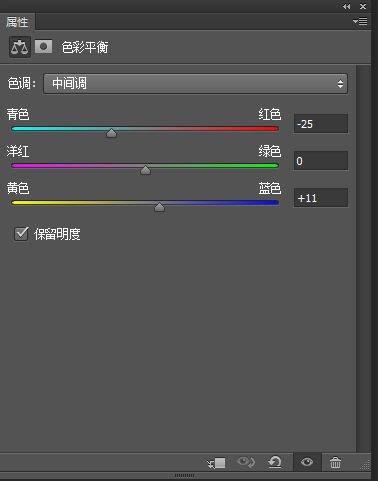Screen dimensions: 378x481
Task: Click the panel vertical scrollbar
Action: (x=363, y=258)
